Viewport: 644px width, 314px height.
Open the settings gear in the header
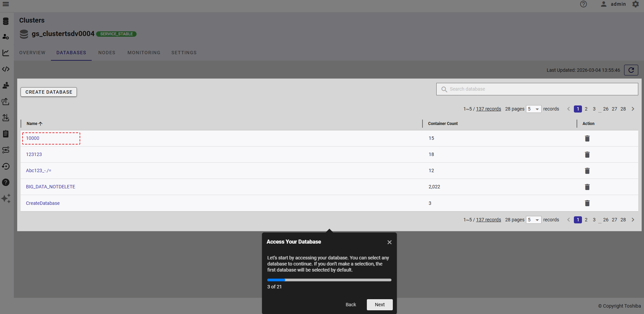tap(636, 4)
